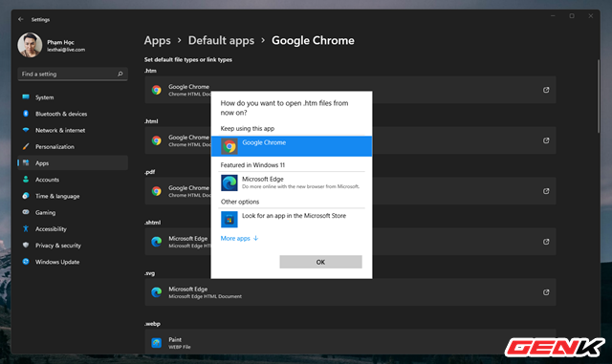Image resolution: width=612 pixels, height=364 pixels.
Task: Click the Find a setting search field
Action: (x=73, y=74)
